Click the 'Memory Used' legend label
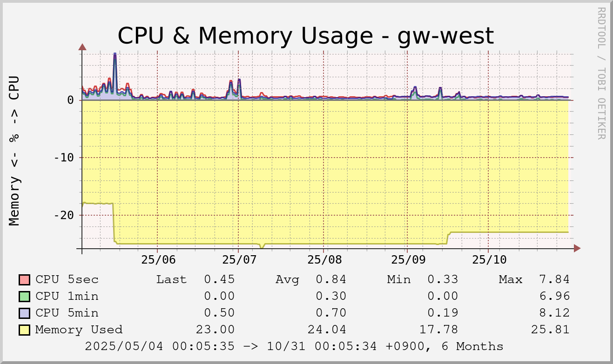The image size is (613, 364). point(79,330)
